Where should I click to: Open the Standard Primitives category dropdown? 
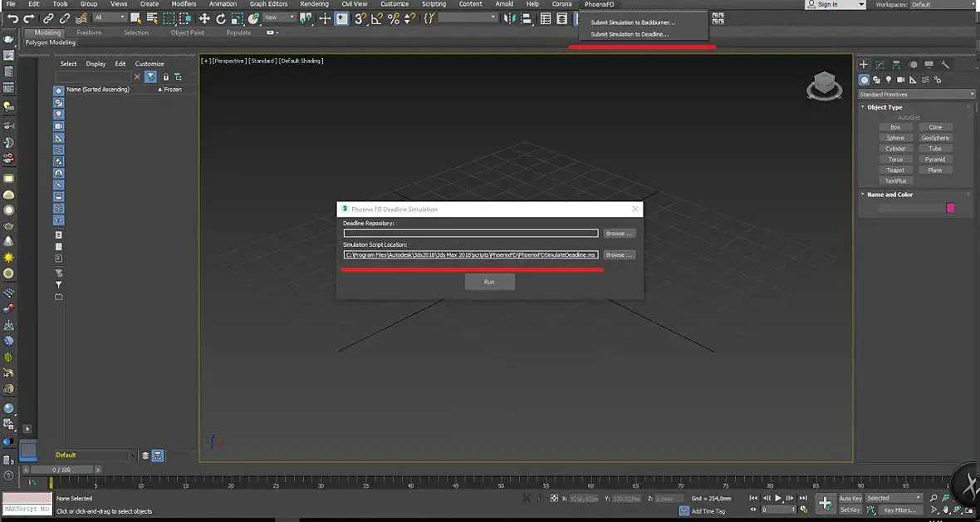click(x=916, y=95)
